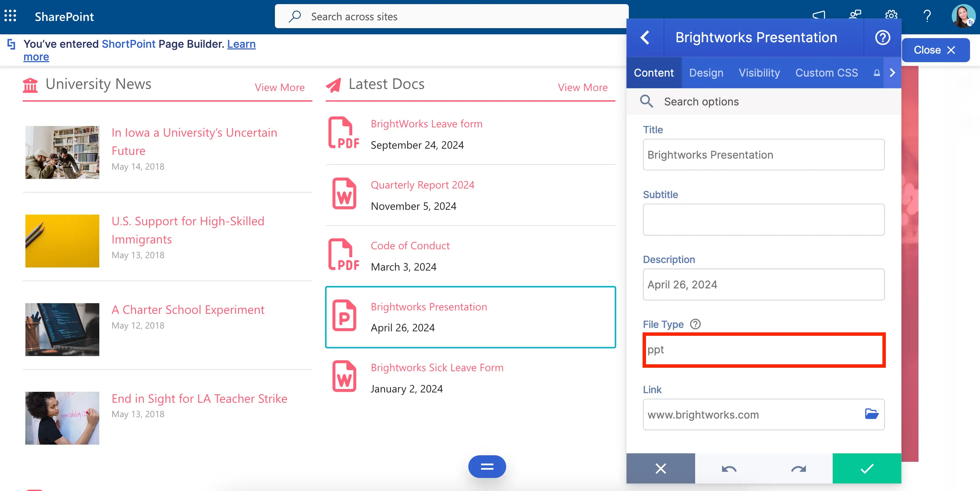Click the File Type field containing ppt

(x=764, y=350)
